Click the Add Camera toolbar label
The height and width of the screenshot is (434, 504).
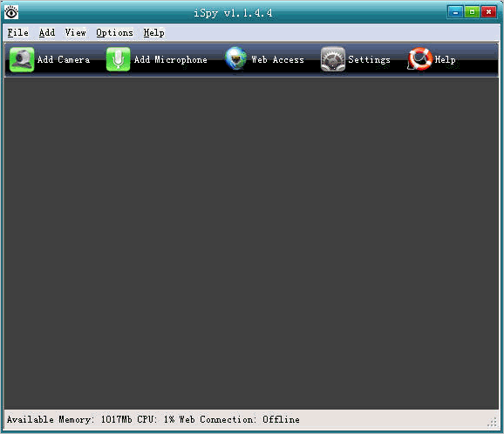[64, 60]
